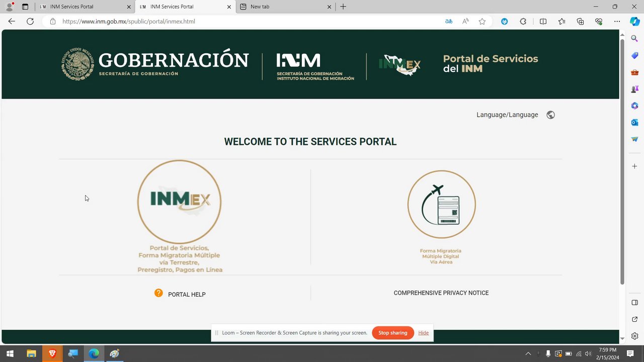Open Microsoft Edge taskbar icon
Screen dimensions: 644x362
(x=94, y=353)
